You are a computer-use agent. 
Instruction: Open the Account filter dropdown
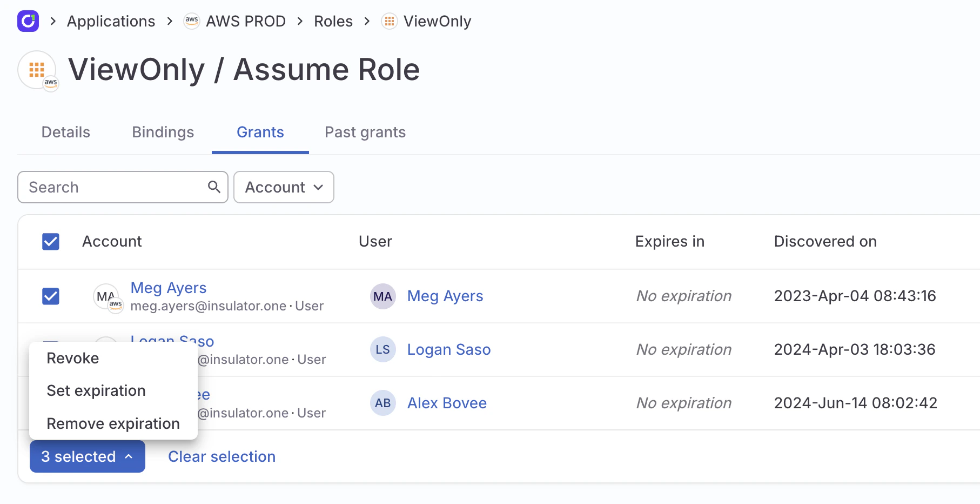coord(284,187)
